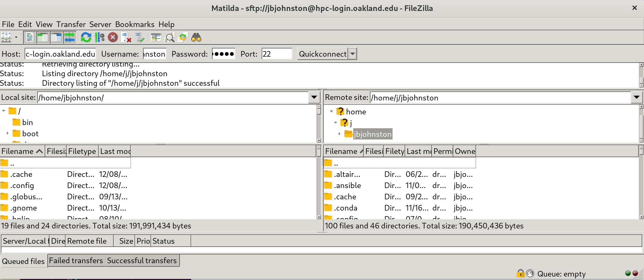Expand the local boot folder node
Viewport: 644px width, 280px height.
[7, 133]
